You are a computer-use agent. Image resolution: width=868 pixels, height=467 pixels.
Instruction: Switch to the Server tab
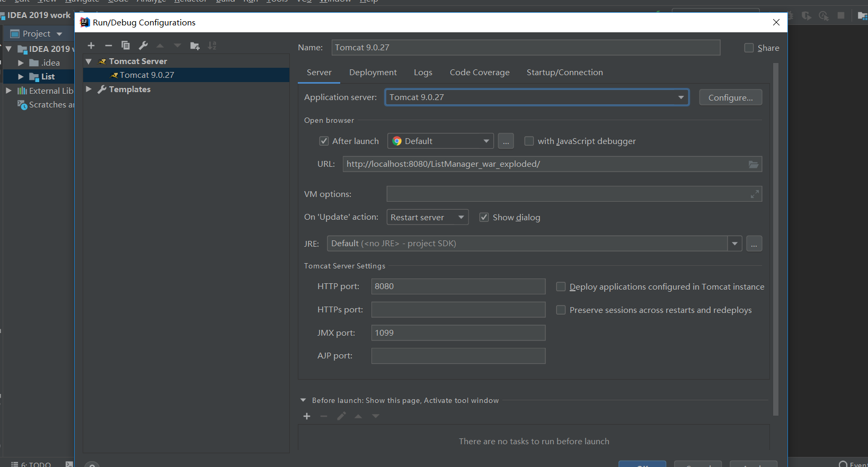319,73
